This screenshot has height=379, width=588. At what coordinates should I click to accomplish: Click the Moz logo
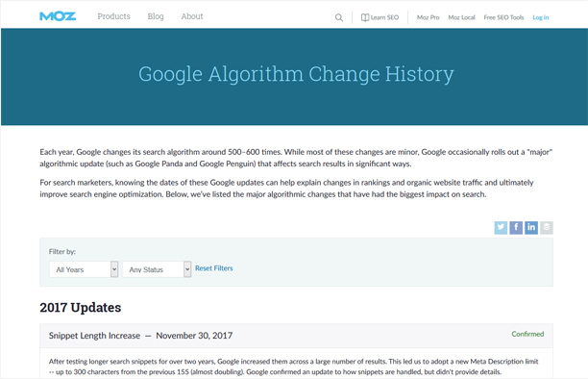coord(58,16)
